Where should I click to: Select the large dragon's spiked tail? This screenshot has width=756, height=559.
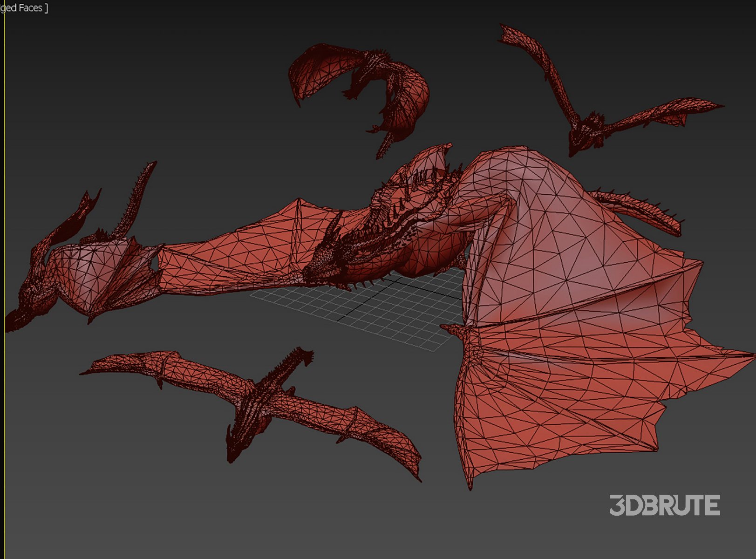pyautogui.click(x=643, y=210)
